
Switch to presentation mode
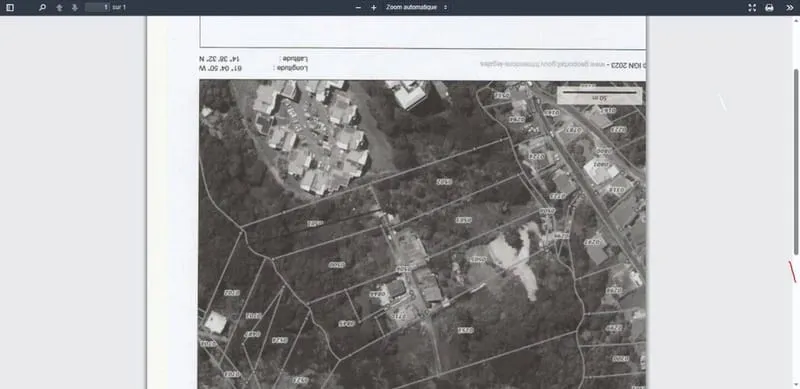pyautogui.click(x=752, y=8)
